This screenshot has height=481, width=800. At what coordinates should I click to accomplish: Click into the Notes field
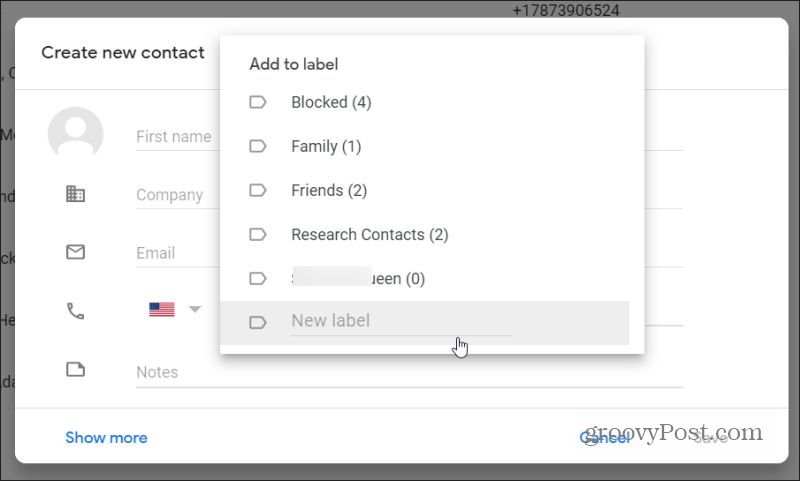tap(400, 372)
